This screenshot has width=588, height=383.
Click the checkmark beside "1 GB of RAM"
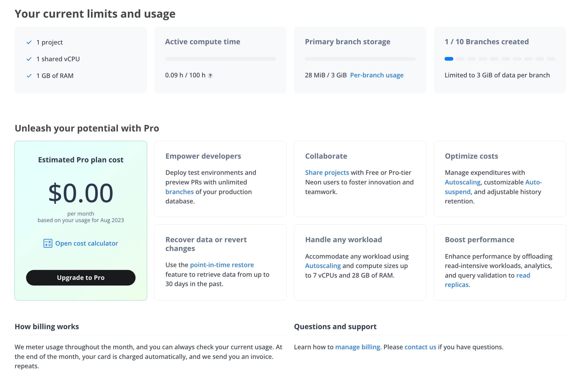(x=29, y=76)
